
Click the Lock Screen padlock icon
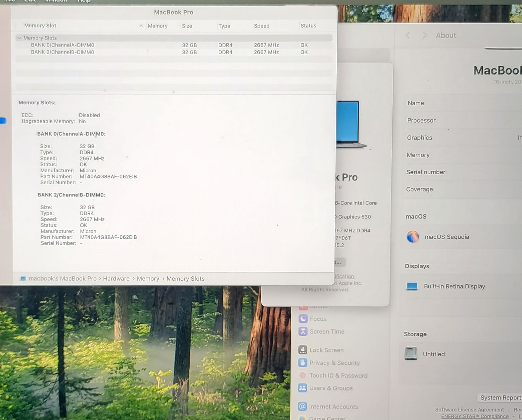coord(303,350)
